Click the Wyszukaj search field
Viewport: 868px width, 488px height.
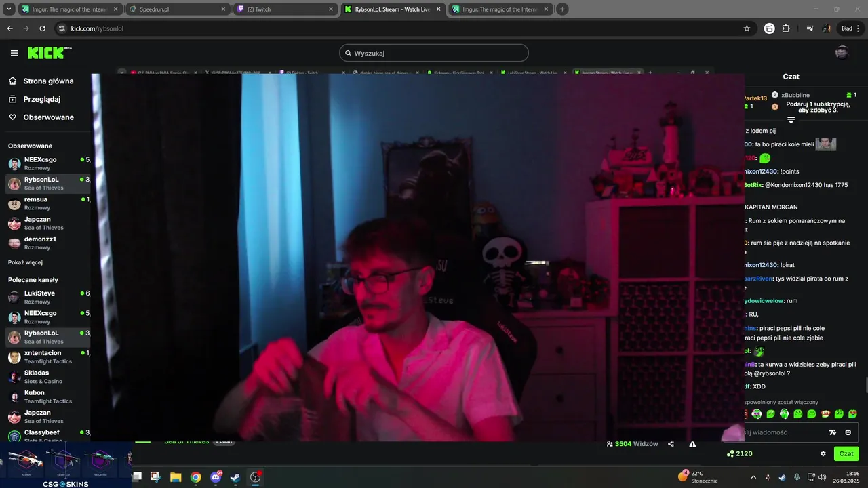tap(434, 53)
